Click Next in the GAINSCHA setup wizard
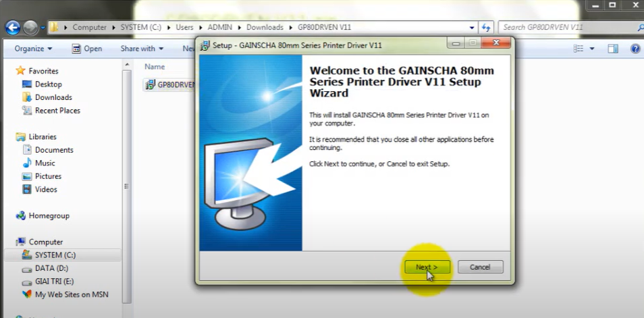 [x=427, y=267]
